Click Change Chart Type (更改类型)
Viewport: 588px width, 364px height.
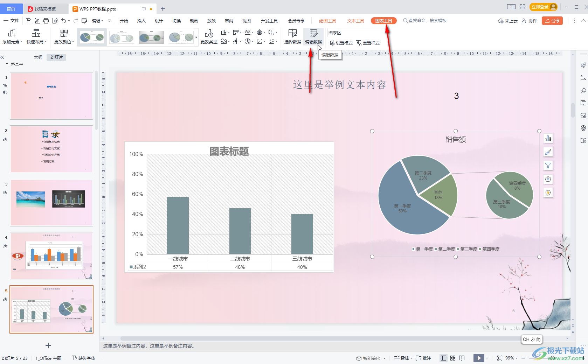(x=209, y=36)
